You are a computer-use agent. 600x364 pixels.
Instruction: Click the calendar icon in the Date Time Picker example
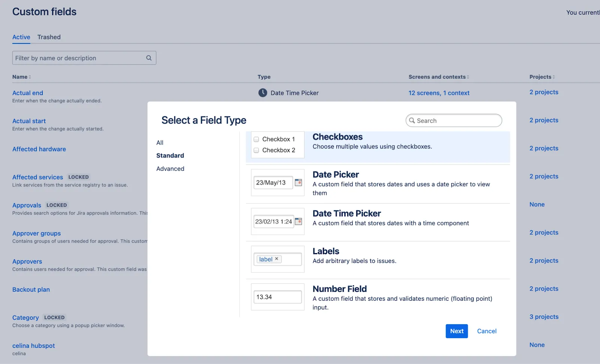click(298, 221)
